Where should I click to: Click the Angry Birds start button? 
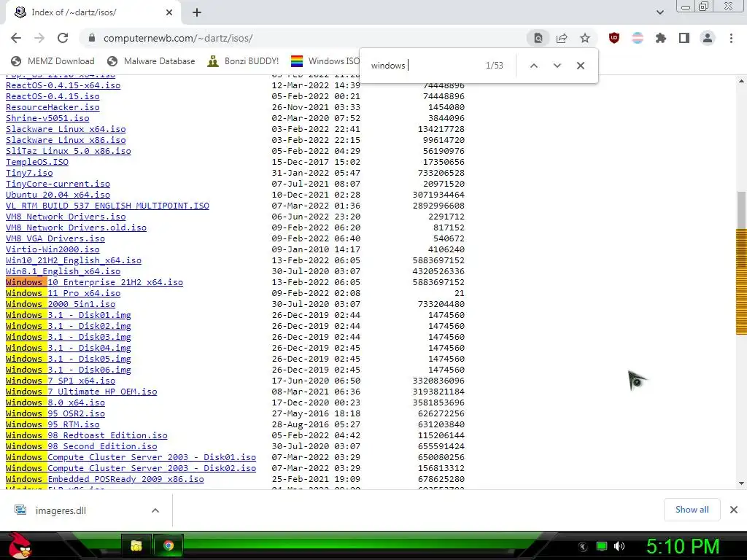click(20, 545)
